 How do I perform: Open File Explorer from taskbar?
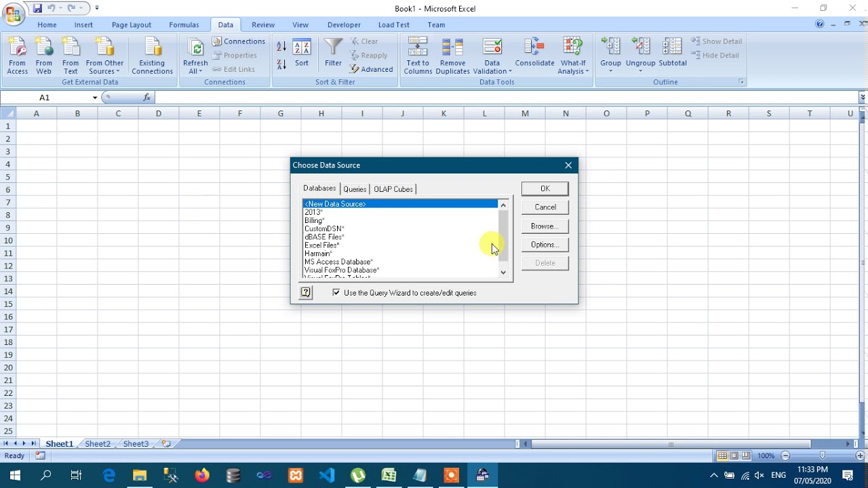click(x=140, y=475)
